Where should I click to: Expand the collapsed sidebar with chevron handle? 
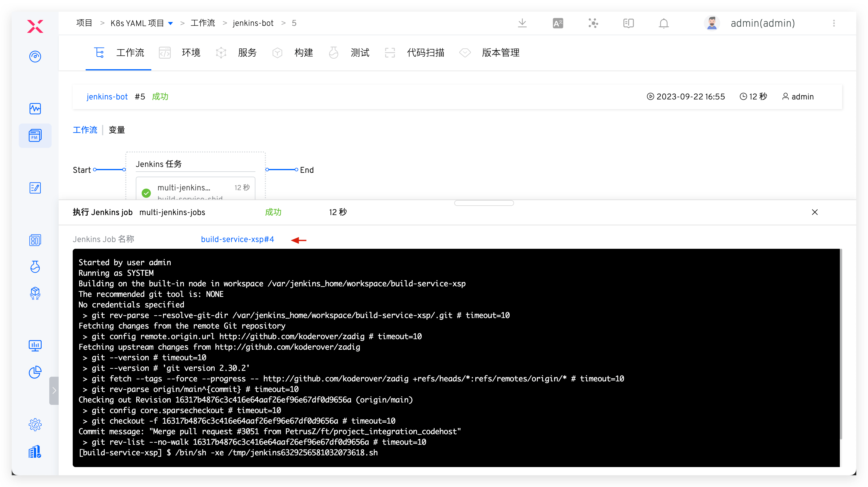tap(54, 390)
